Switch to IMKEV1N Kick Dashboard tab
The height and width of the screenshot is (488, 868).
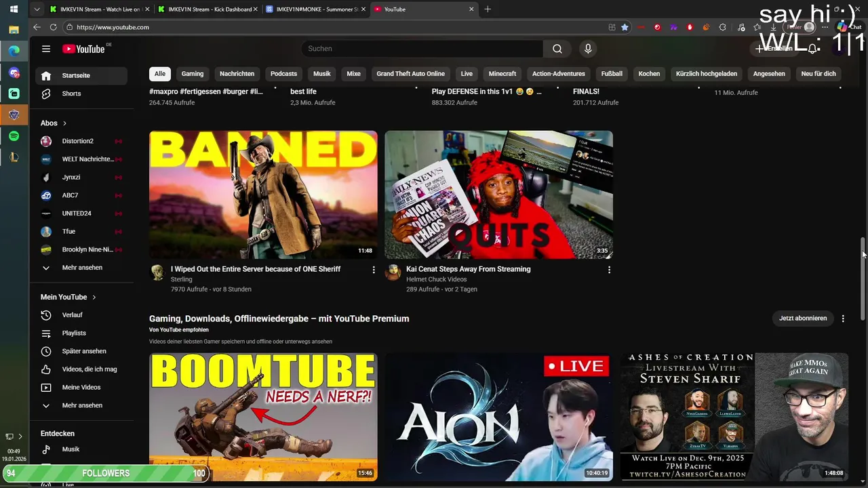pyautogui.click(x=208, y=9)
